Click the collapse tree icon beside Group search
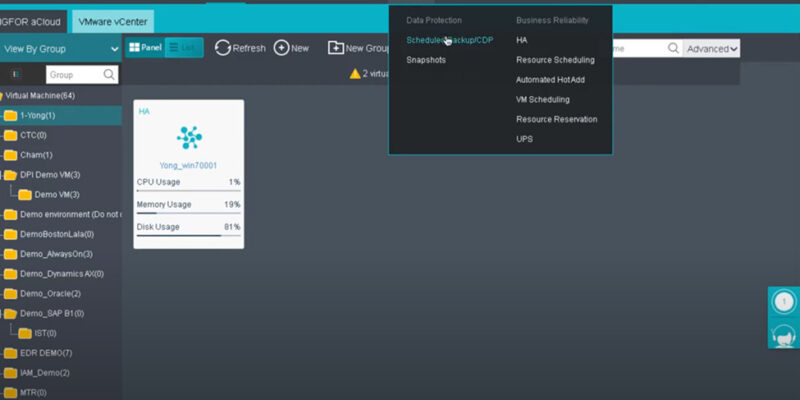 [16, 74]
